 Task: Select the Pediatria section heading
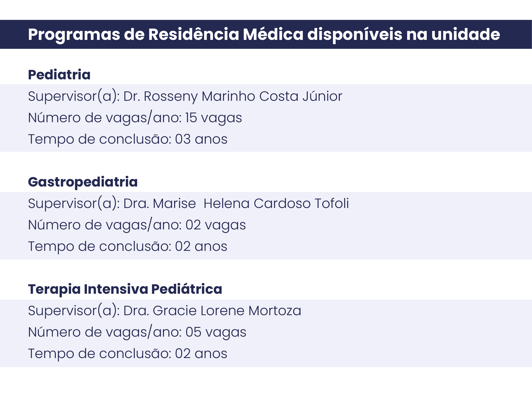59,75
